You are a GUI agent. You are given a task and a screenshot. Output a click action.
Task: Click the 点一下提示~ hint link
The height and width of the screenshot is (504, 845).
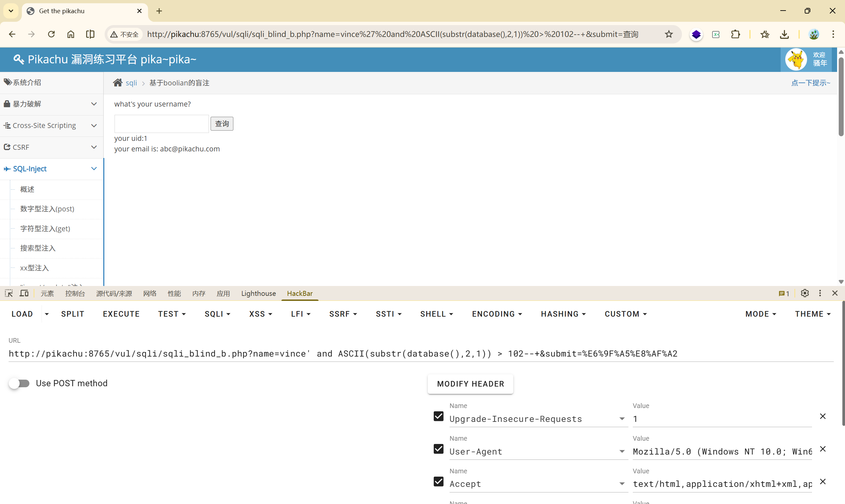(810, 83)
